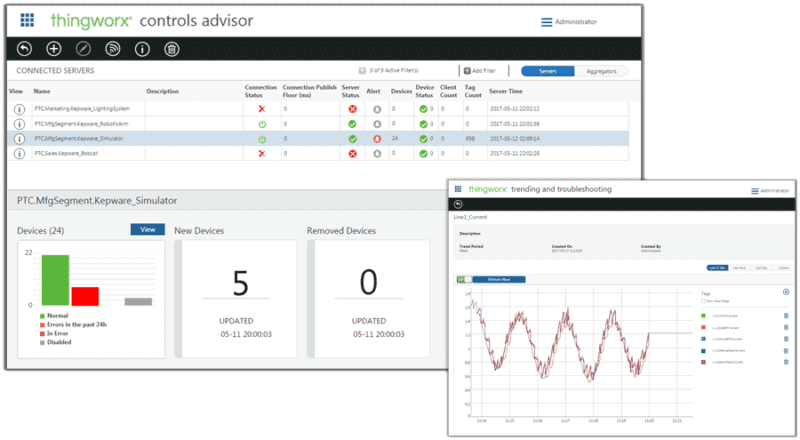Image resolution: width=800 pixels, height=440 pixels.
Task: Click the red server status icon of LightingSystem
Action: (353, 109)
